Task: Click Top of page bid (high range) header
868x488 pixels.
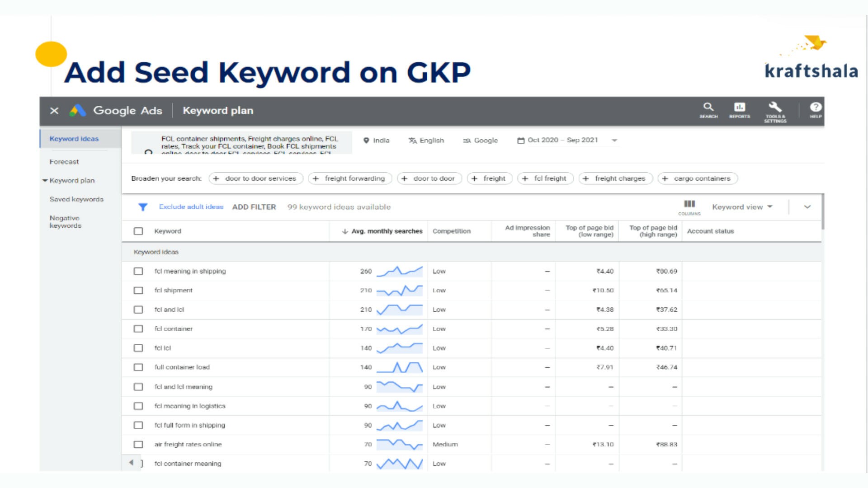Action: (x=653, y=231)
